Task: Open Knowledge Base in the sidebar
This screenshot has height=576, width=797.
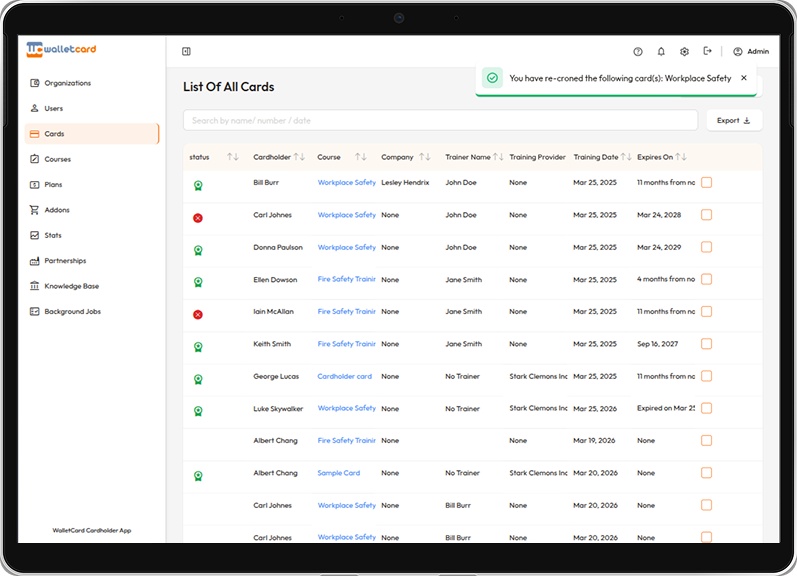Action: 91,286
